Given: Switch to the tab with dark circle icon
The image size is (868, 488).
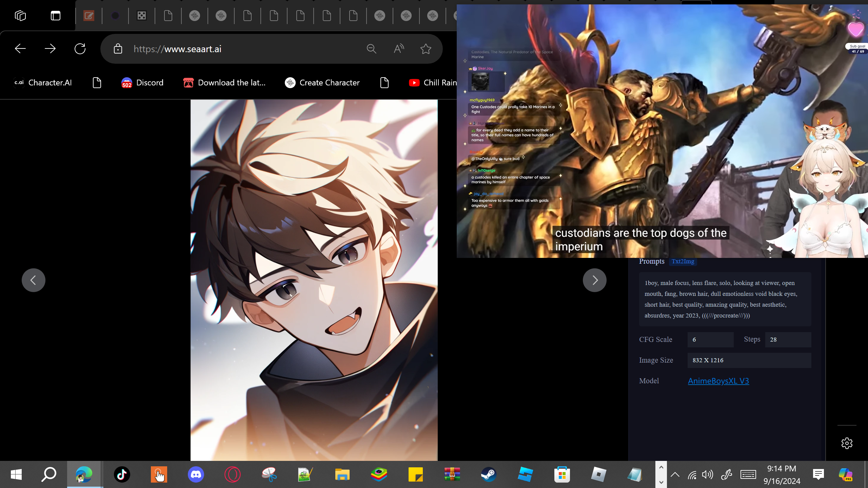Looking at the screenshot, I should pyautogui.click(x=115, y=16).
